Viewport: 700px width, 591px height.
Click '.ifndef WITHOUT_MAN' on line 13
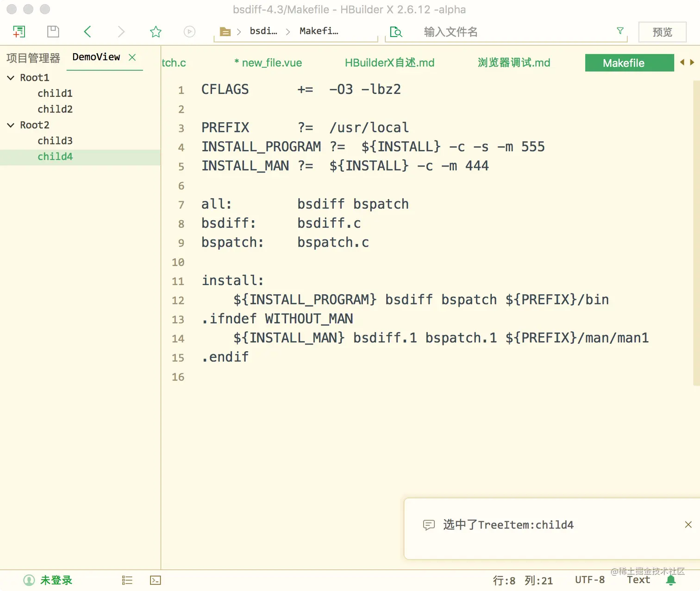coord(277,319)
